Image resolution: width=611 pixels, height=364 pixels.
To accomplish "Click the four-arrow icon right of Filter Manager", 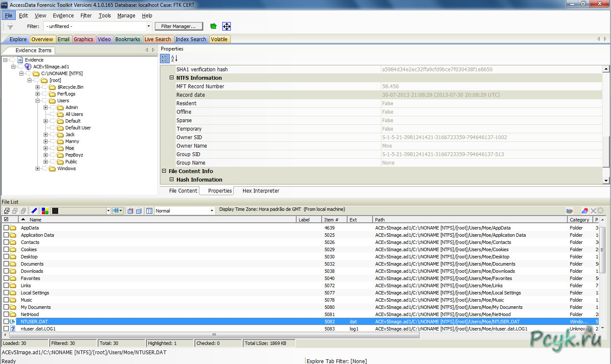I will coord(227,26).
